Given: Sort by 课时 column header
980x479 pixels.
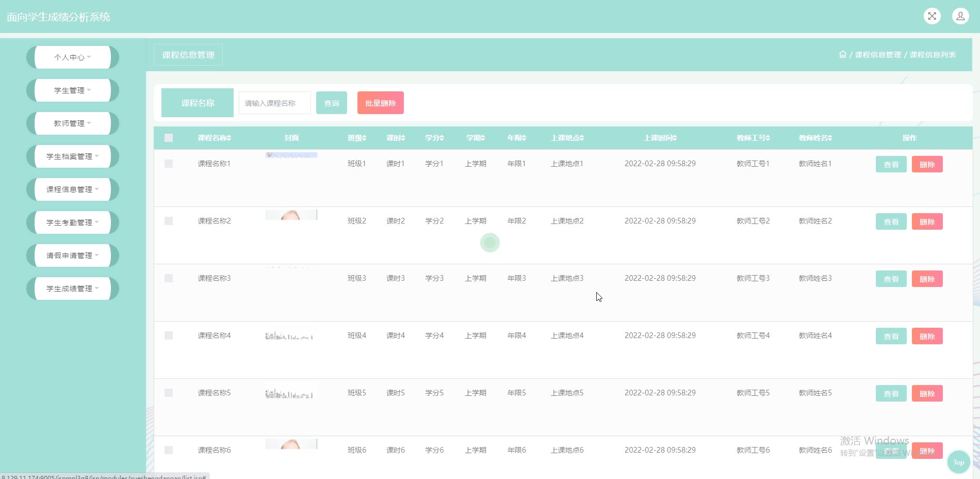Looking at the screenshot, I should point(396,138).
